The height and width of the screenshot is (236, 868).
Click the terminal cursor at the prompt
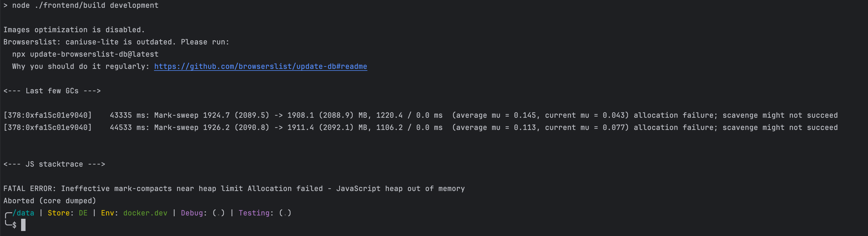pos(23,225)
